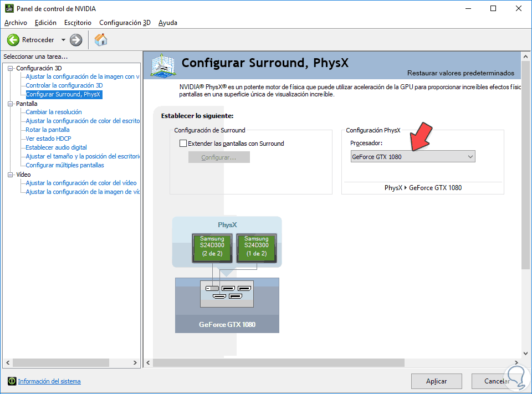The image size is (532, 394).
Task: Open the home icon in the toolbar
Action: (x=101, y=40)
